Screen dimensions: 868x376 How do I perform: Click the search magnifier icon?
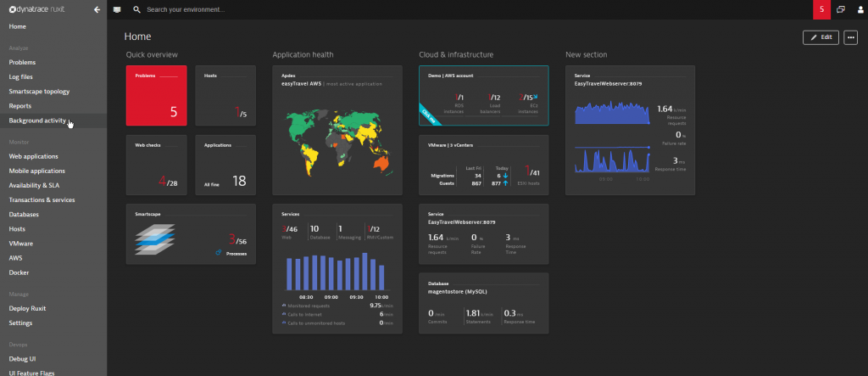point(136,9)
